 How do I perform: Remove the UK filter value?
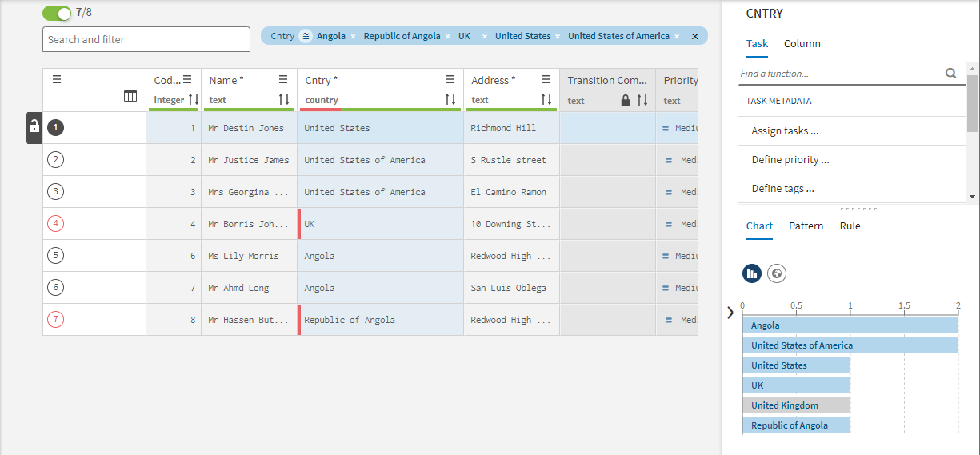pos(484,37)
